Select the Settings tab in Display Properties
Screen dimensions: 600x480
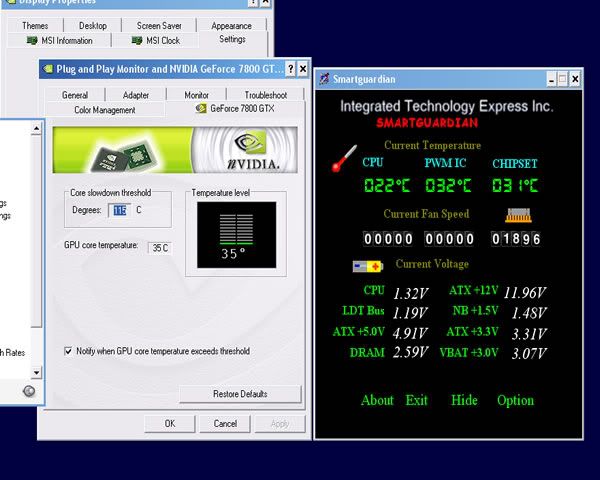coord(232,39)
